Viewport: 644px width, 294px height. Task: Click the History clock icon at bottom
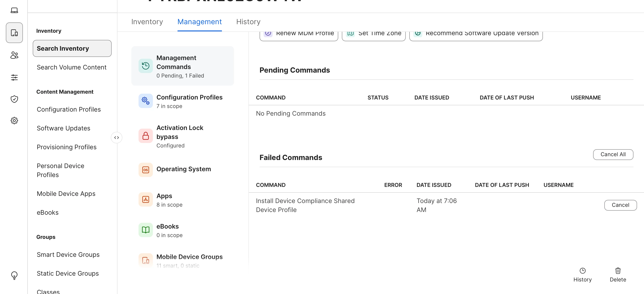coord(582,271)
